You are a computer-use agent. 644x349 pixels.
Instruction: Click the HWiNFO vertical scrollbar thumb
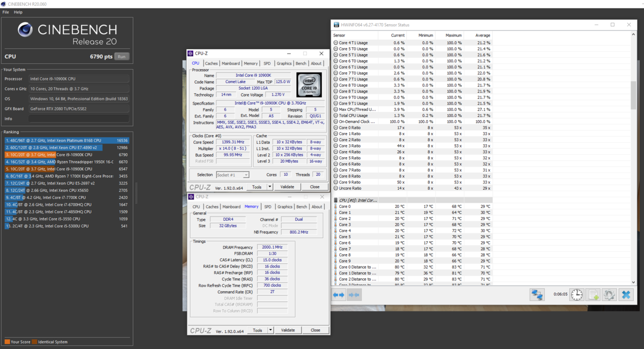tap(634, 95)
